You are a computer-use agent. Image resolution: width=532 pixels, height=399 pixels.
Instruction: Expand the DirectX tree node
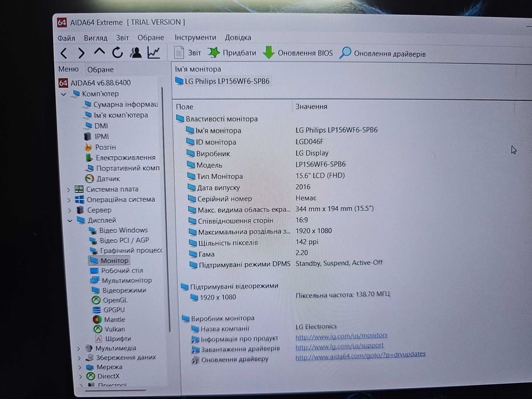(80, 376)
